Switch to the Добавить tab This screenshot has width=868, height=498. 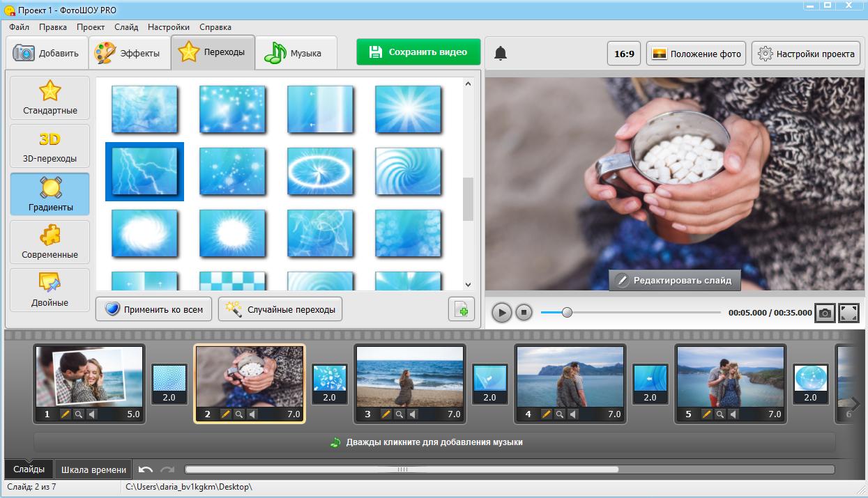tap(47, 53)
